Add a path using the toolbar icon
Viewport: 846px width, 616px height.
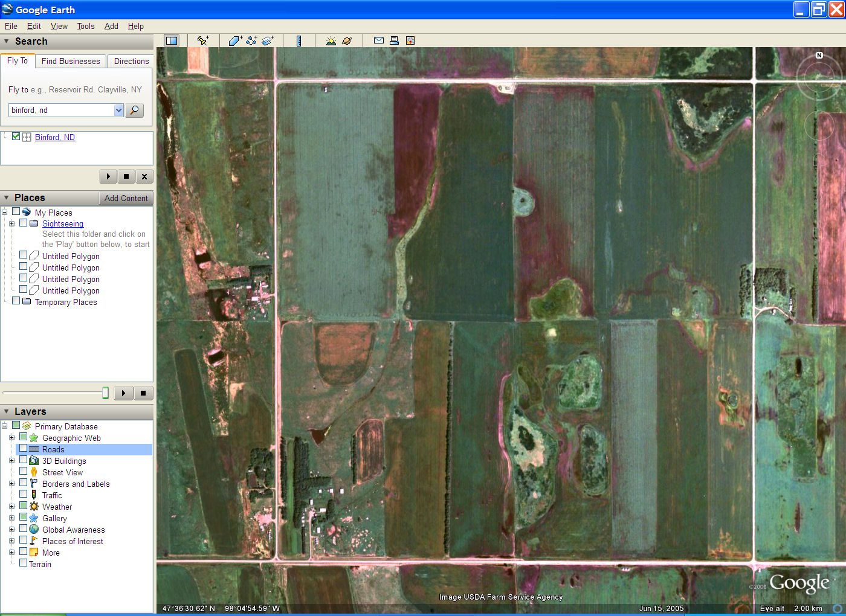251,40
